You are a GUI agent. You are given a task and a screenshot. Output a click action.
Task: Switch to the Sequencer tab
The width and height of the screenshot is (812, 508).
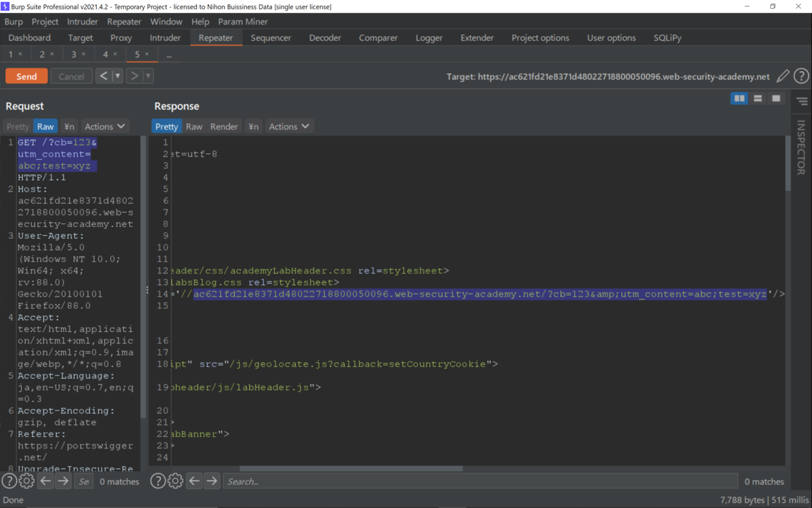[271, 38]
